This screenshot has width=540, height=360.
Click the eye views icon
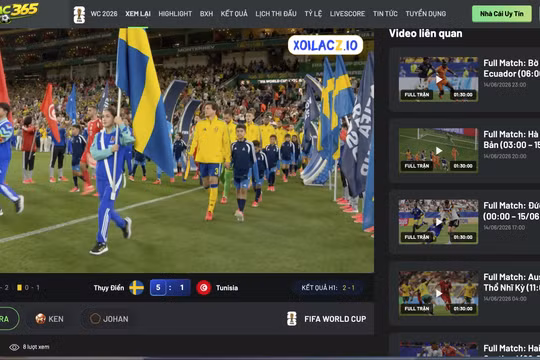(14, 347)
